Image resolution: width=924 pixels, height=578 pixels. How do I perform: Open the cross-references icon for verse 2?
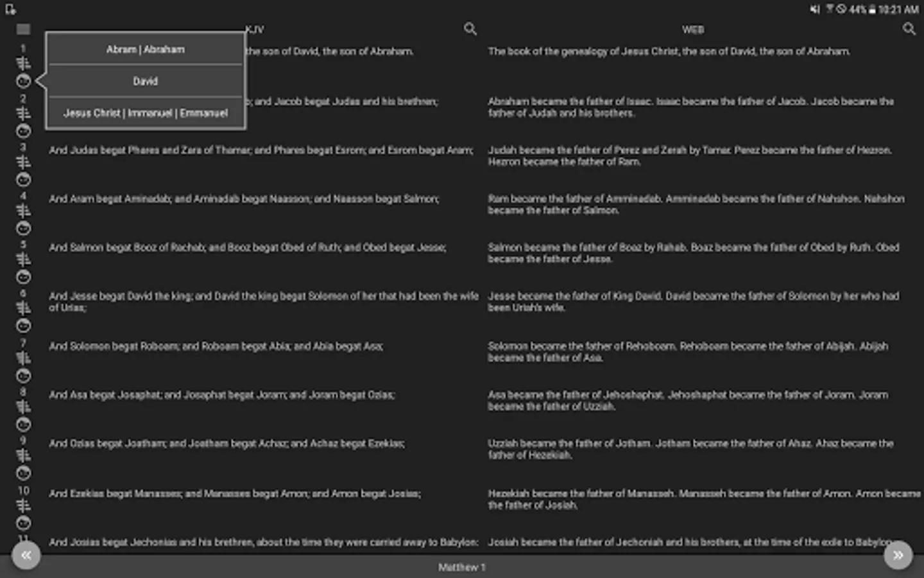pyautogui.click(x=23, y=114)
